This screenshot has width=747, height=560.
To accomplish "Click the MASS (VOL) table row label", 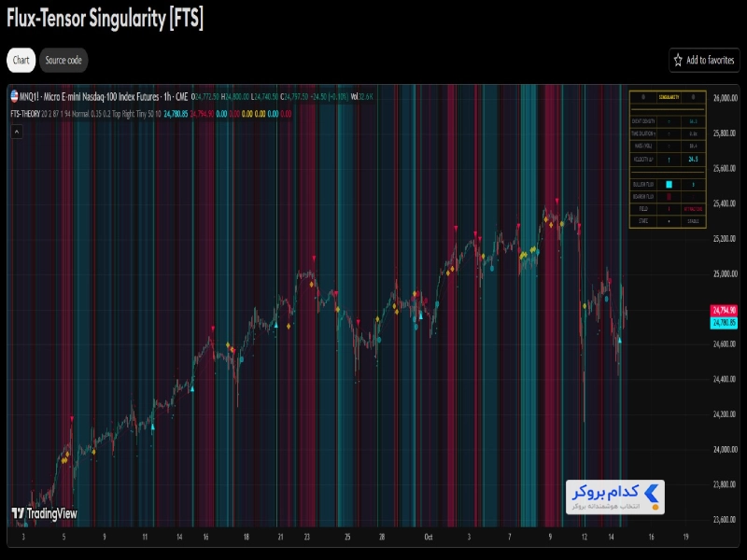I will pos(643,147).
